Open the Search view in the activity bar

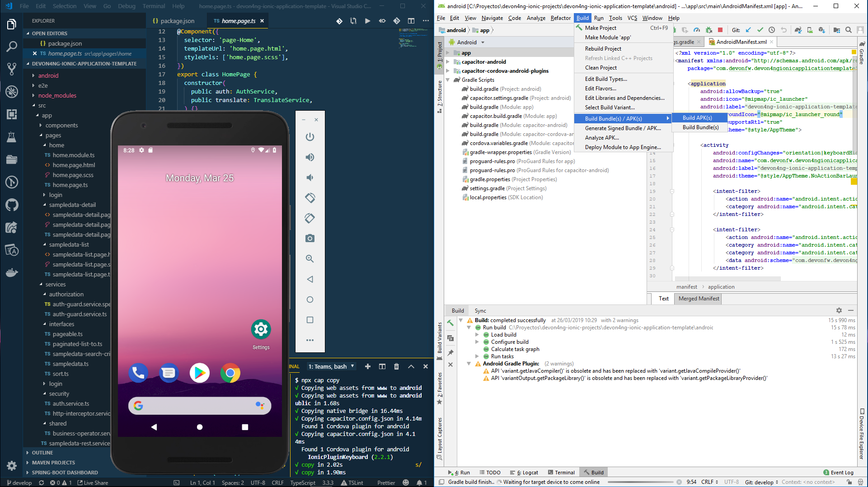tap(12, 46)
